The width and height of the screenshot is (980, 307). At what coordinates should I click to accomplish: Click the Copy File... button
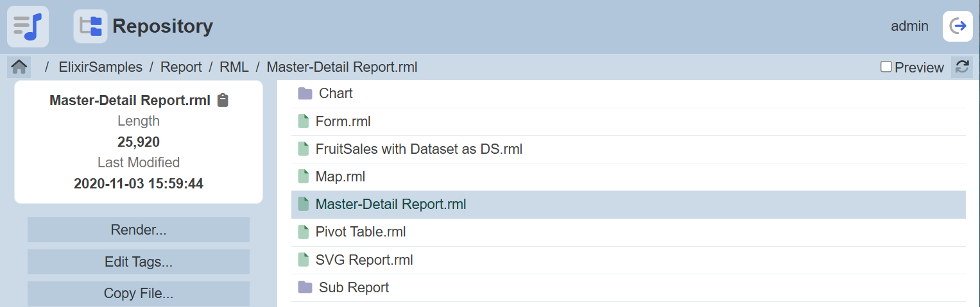pos(139,294)
